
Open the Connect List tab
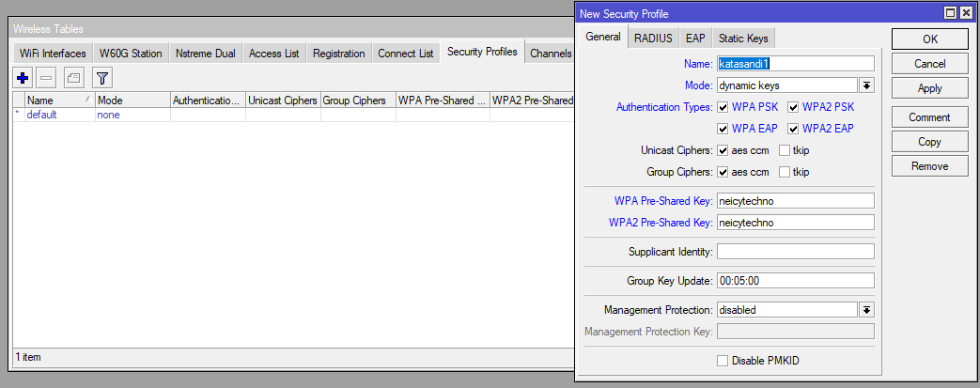pos(406,54)
